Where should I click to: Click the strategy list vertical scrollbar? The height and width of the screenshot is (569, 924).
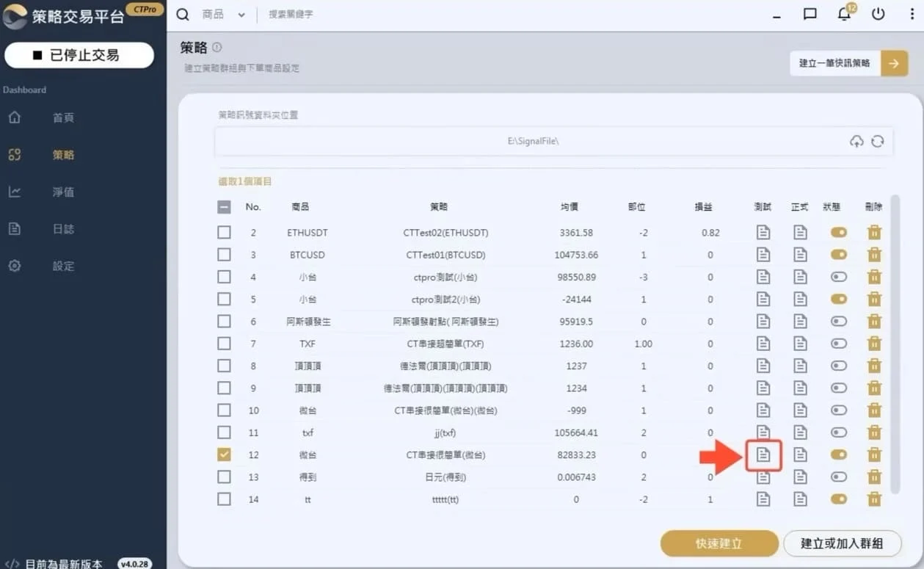pyautogui.click(x=893, y=345)
